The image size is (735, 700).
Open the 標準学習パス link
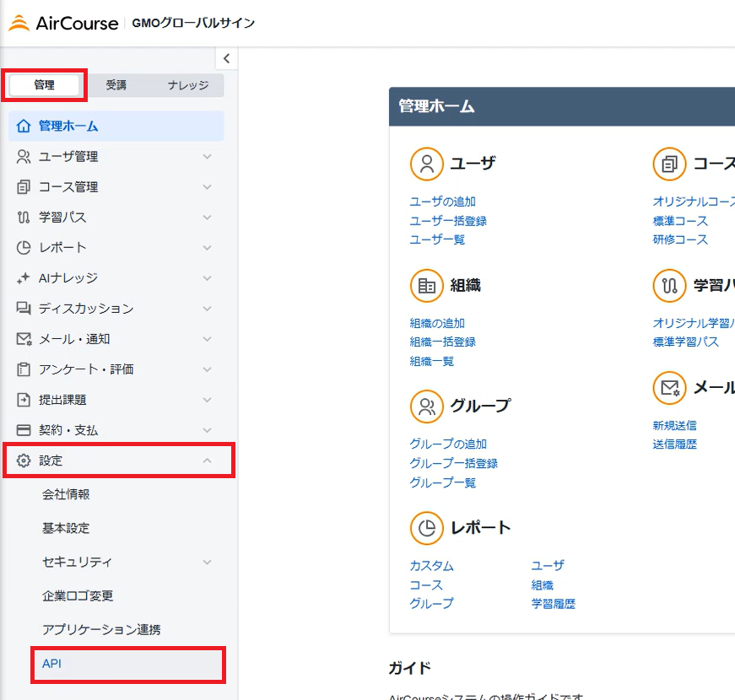pyautogui.click(x=686, y=342)
